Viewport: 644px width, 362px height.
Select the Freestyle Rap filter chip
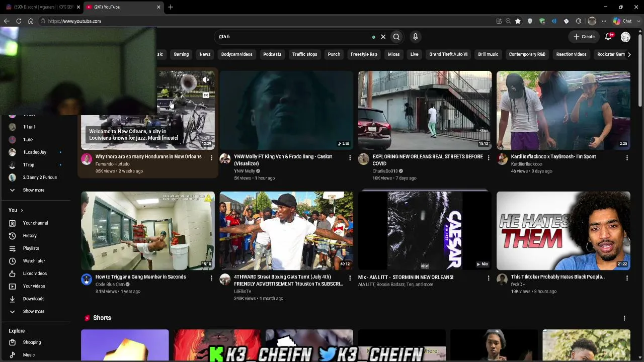364,54
